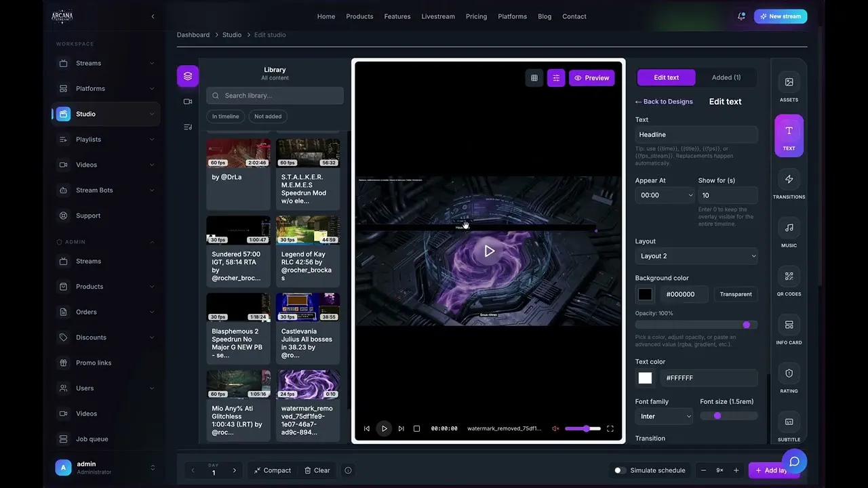868x488 pixels.
Task: Open the chat support bubble
Action: pos(794,462)
